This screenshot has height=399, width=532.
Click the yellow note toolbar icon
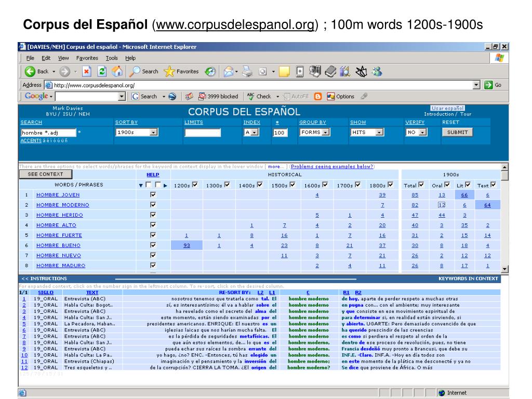coord(284,72)
